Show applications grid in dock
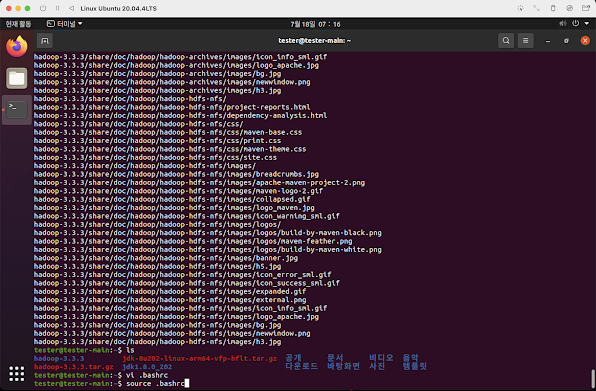 17,374
